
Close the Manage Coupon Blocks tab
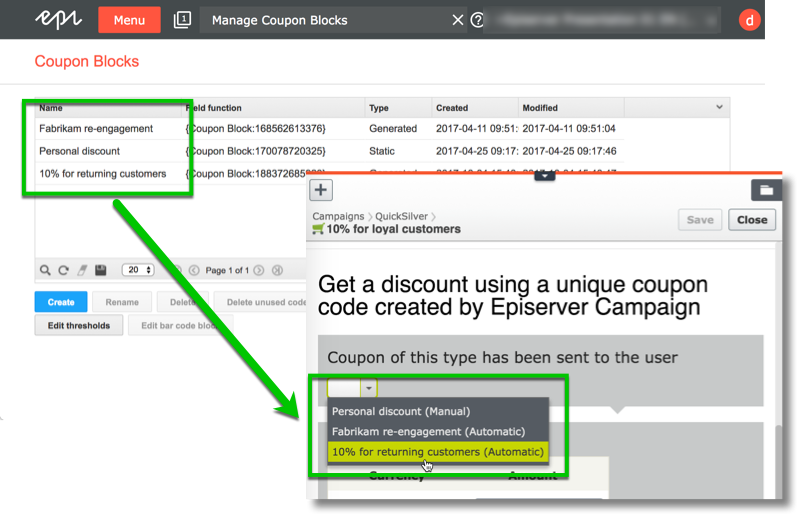pyautogui.click(x=457, y=20)
